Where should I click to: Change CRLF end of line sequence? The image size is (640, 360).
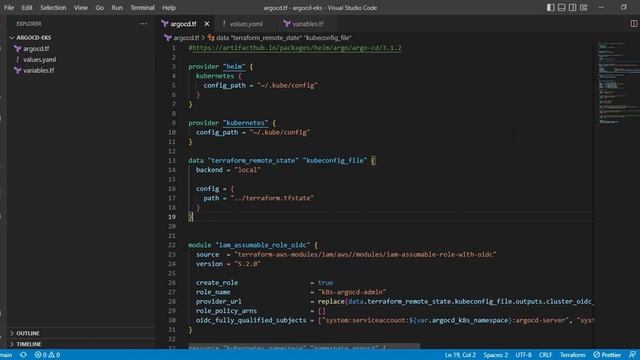tap(545, 355)
